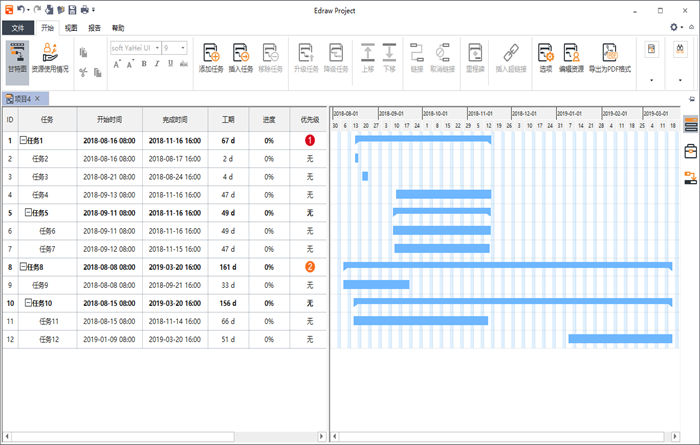Click the increase font size icon
This screenshot has height=445, width=700.
pyautogui.click(x=117, y=64)
